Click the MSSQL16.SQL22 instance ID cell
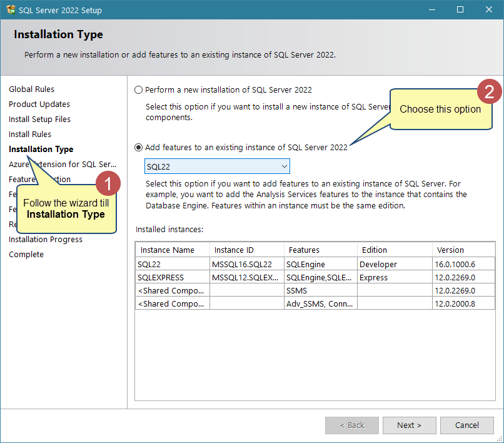The width and height of the screenshot is (504, 443). point(247,264)
